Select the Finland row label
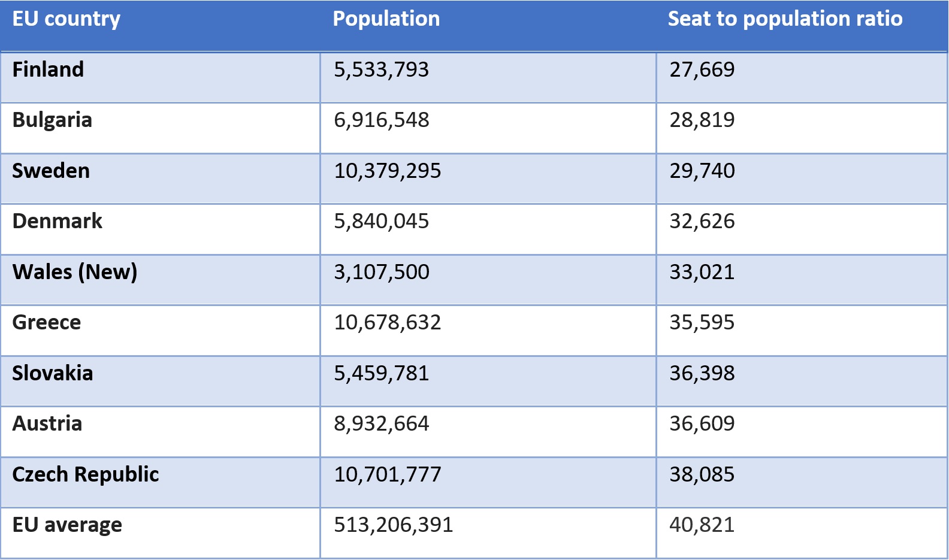 [x=48, y=69]
